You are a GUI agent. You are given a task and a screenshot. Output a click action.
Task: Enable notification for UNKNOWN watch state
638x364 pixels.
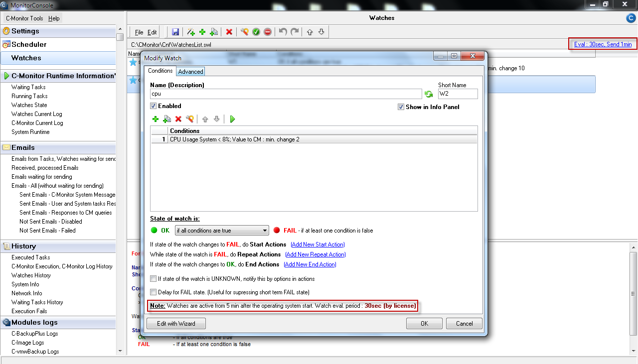coord(154,279)
